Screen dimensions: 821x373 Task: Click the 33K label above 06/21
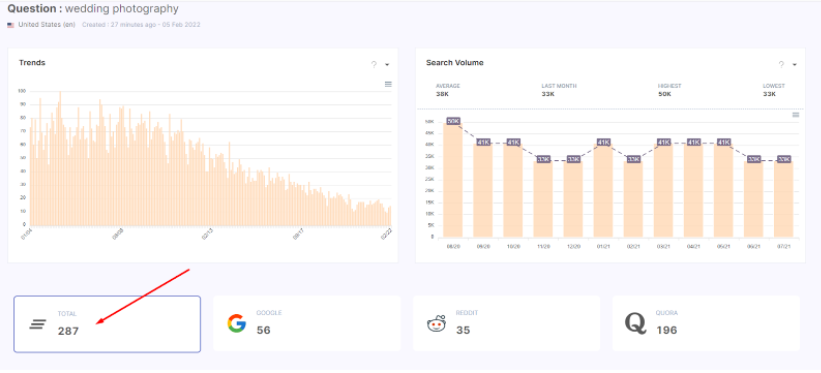[754, 159]
